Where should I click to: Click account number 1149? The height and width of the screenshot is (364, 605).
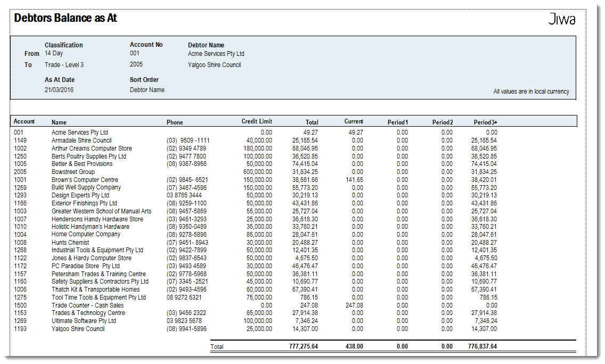[20, 140]
